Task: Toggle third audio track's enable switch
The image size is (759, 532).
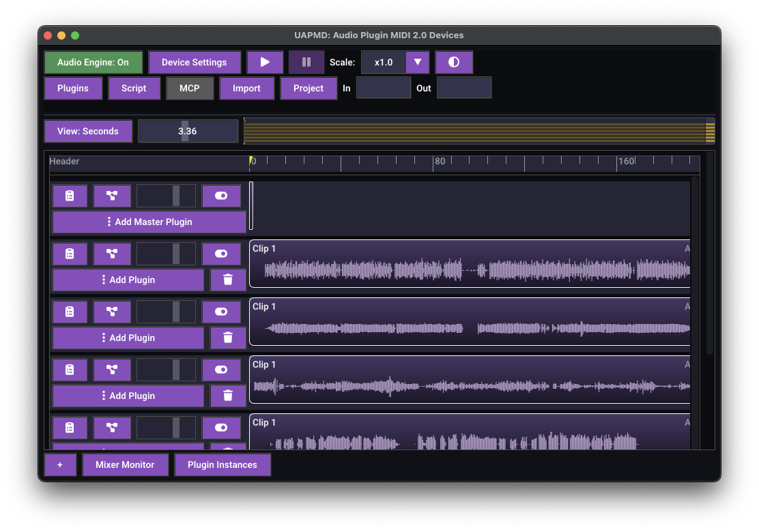Action: point(221,370)
